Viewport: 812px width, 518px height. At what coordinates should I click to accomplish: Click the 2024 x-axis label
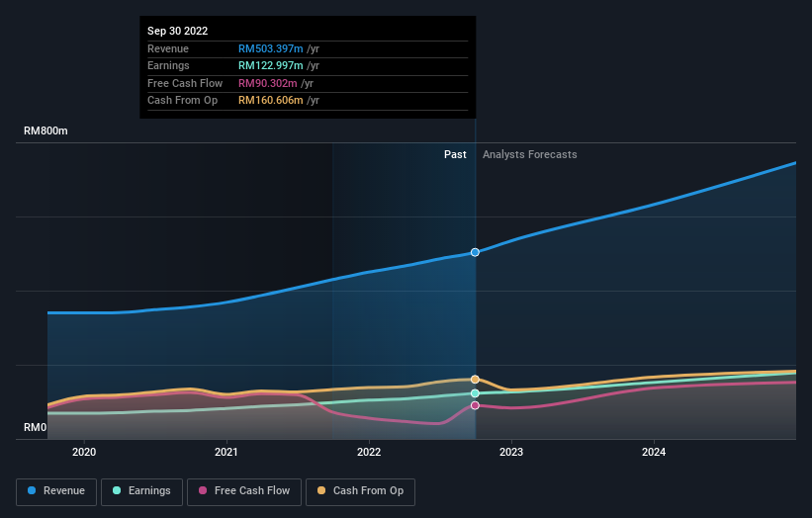tap(654, 452)
